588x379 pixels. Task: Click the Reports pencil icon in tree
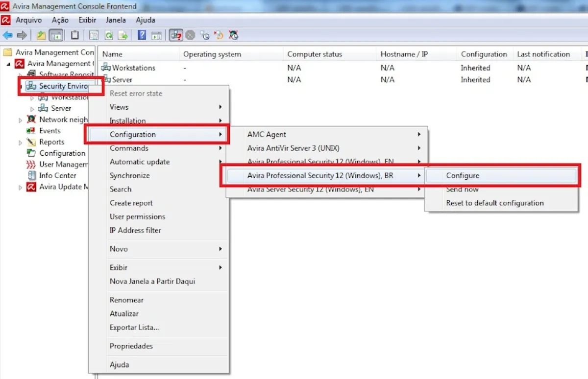tap(31, 142)
